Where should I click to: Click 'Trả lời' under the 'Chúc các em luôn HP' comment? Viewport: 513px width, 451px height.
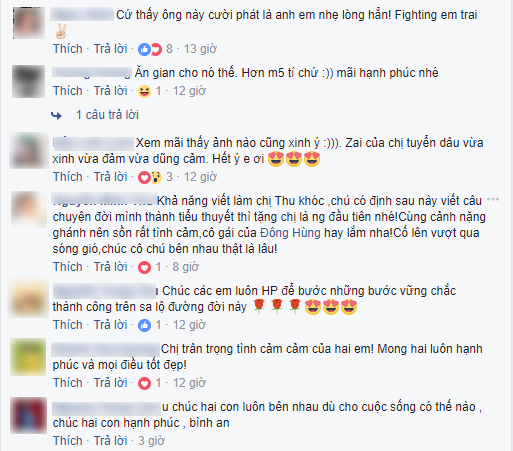(x=110, y=325)
